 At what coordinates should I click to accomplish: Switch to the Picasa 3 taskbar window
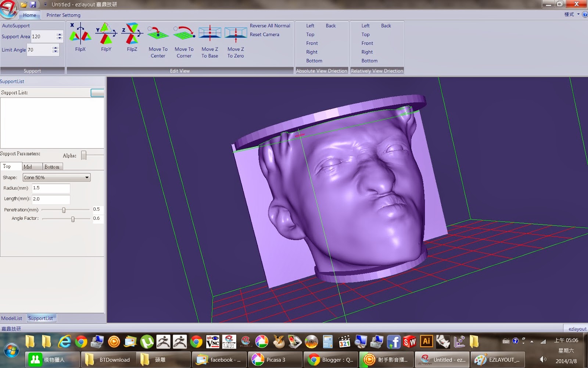(276, 360)
